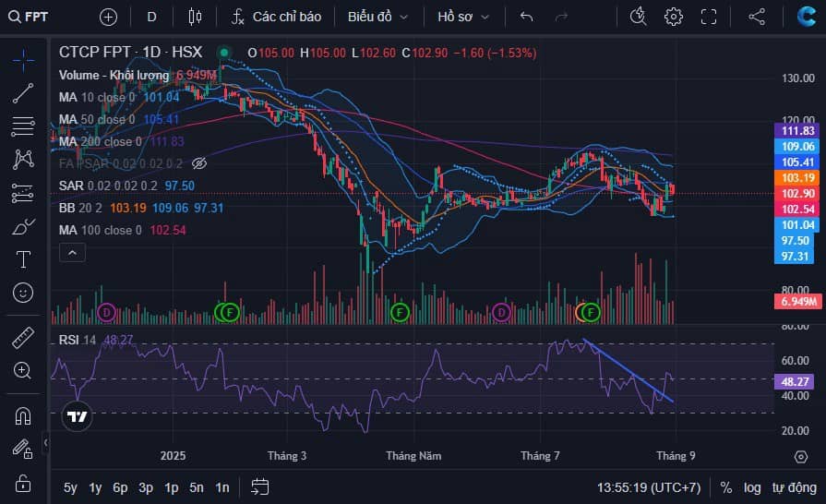This screenshot has height=504, width=826.
Task: Toggle stay in drawing mode pencil-lock
Action: pyautogui.click(x=23, y=449)
